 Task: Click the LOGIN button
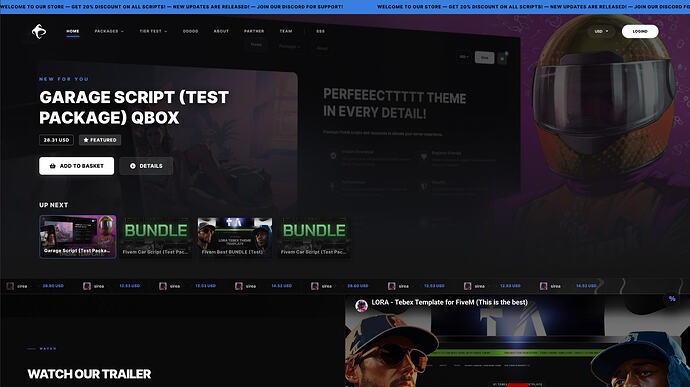[640, 31]
